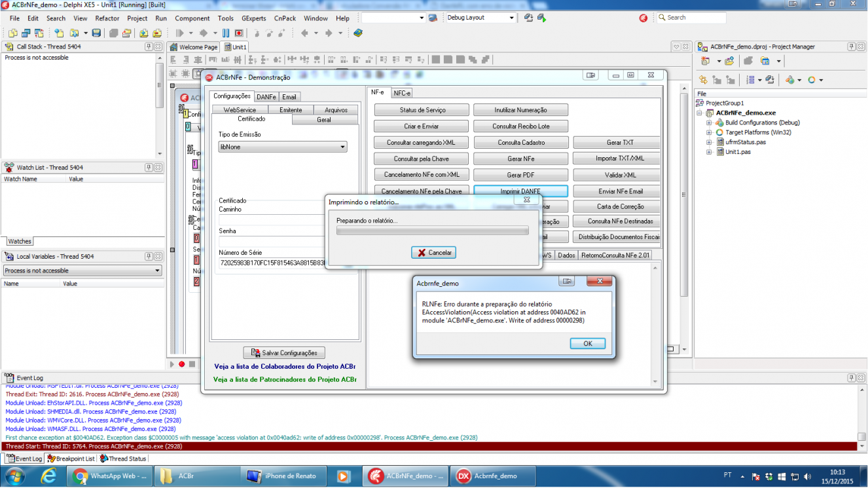The width and height of the screenshot is (868, 488).
Task: Expand Target Platforms (Win32) tree node
Action: (709, 132)
